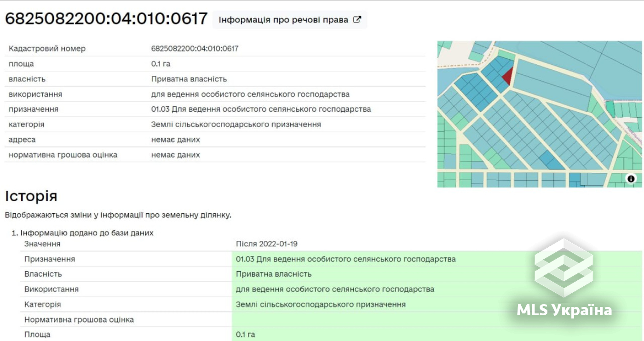Select green-highlighted 'Приватна власність' value

click(274, 274)
